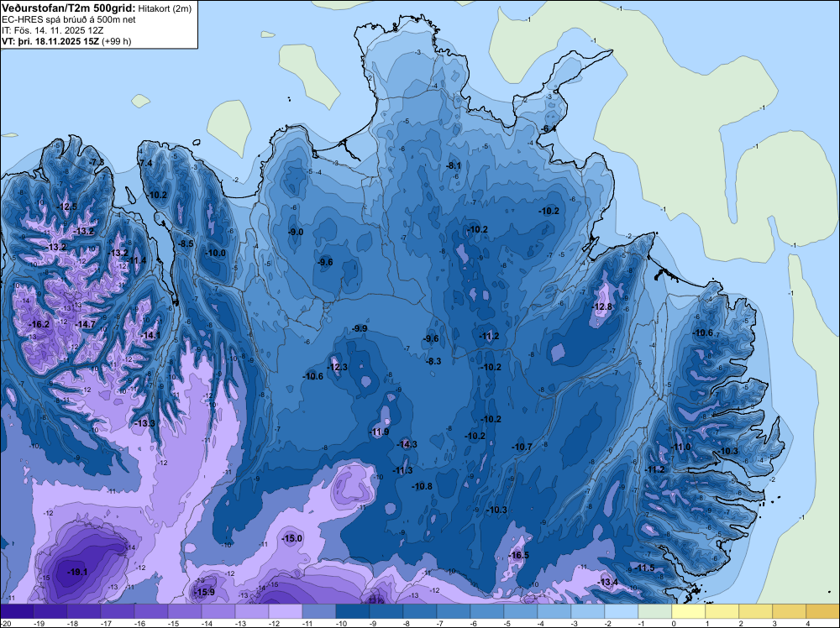The height and width of the screenshot is (628, 840).
Task: Click the -11.9 temperature label
Action: tap(379, 432)
